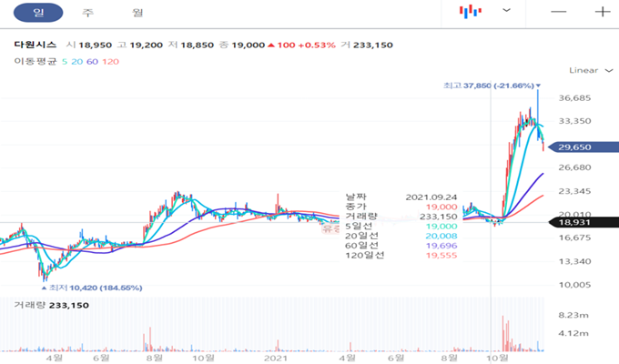The width and height of the screenshot is (619, 364).
Task: Click the 120일선 value 19,555
Action: 441,256
